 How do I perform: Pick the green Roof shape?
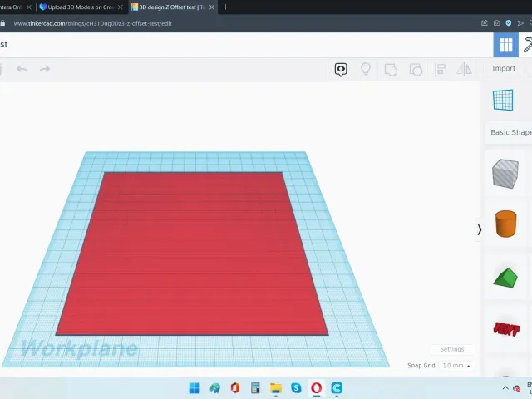click(505, 278)
